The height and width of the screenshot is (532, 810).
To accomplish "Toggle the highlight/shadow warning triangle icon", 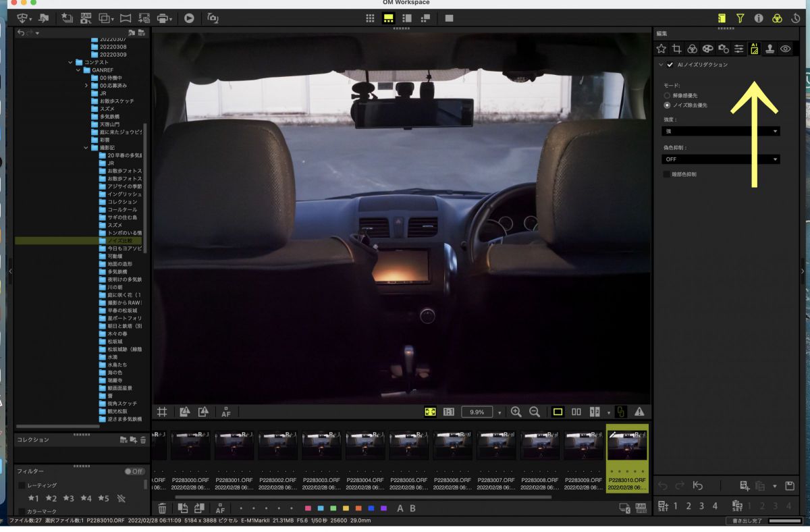I will coord(639,412).
